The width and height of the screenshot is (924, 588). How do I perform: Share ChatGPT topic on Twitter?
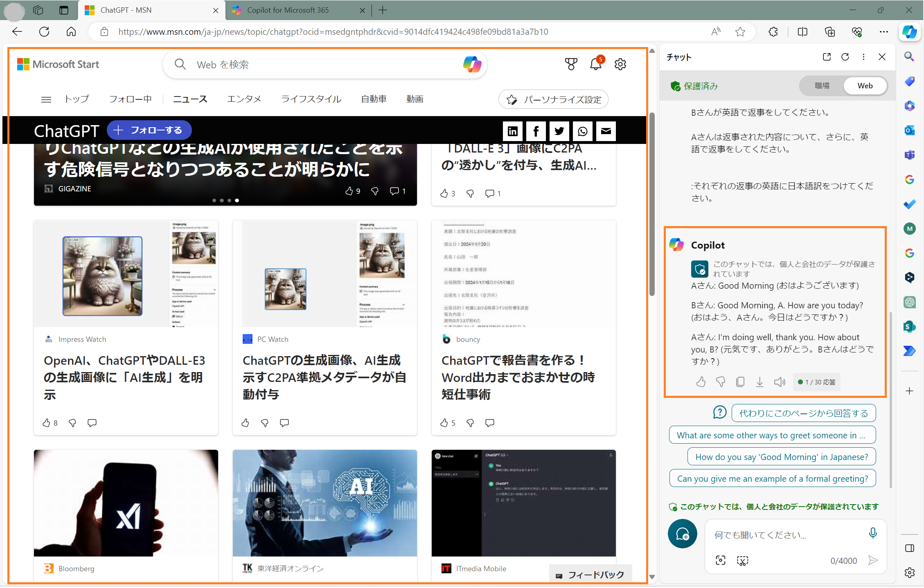tap(559, 131)
